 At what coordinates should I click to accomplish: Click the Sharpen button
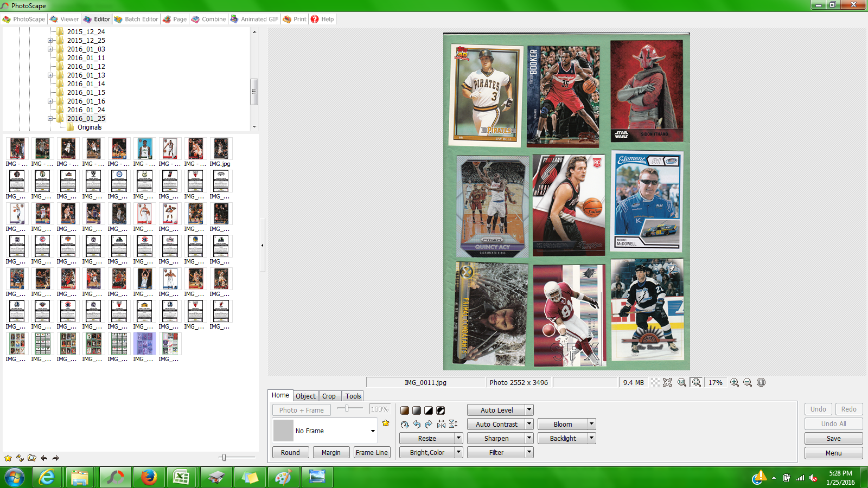coord(496,438)
